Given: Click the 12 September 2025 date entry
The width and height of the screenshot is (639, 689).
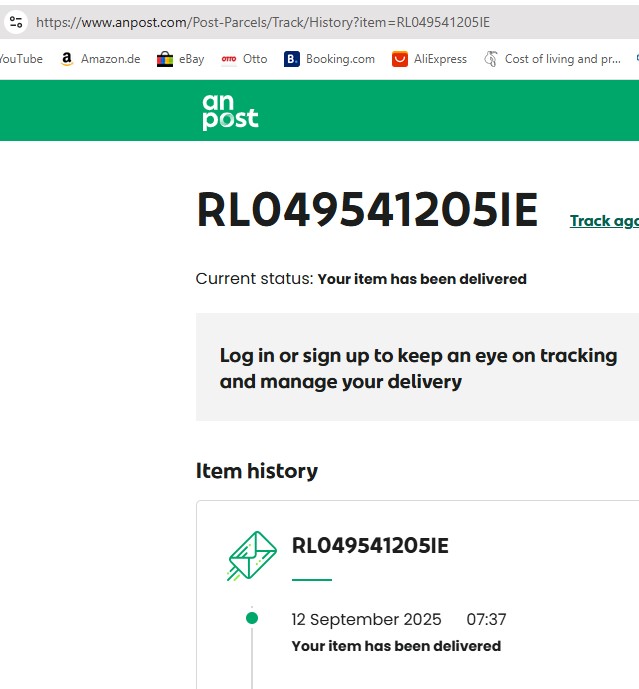Looking at the screenshot, I should click(366, 620).
